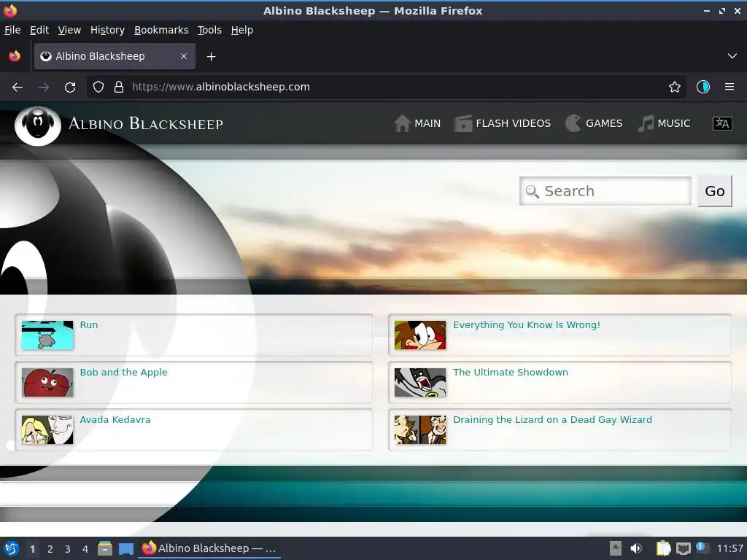The image size is (747, 560).
Task: Open Everything You Know Is Wrong! link
Action: click(x=527, y=324)
